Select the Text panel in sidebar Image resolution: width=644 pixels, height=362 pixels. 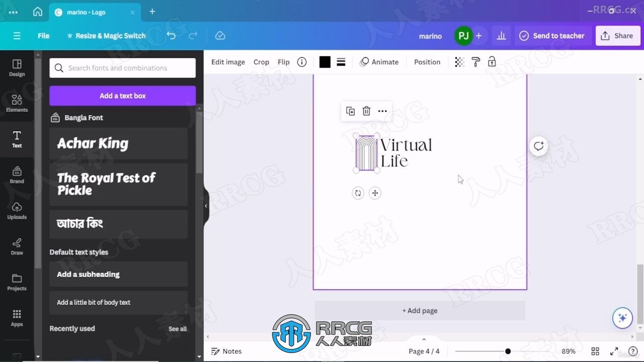[x=17, y=139]
